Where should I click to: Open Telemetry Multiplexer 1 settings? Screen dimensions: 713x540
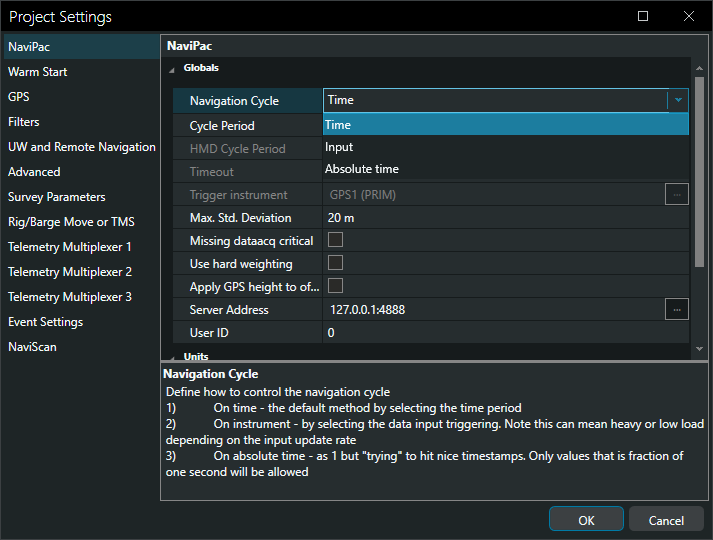[x=81, y=247]
